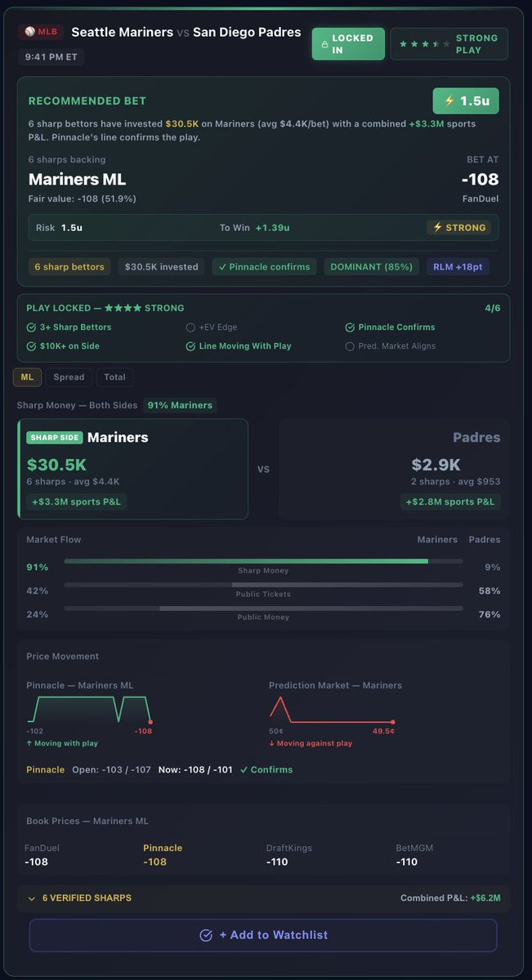This screenshot has width=532, height=980.
Task: Click the RLM +18pt chip
Action: (458, 266)
